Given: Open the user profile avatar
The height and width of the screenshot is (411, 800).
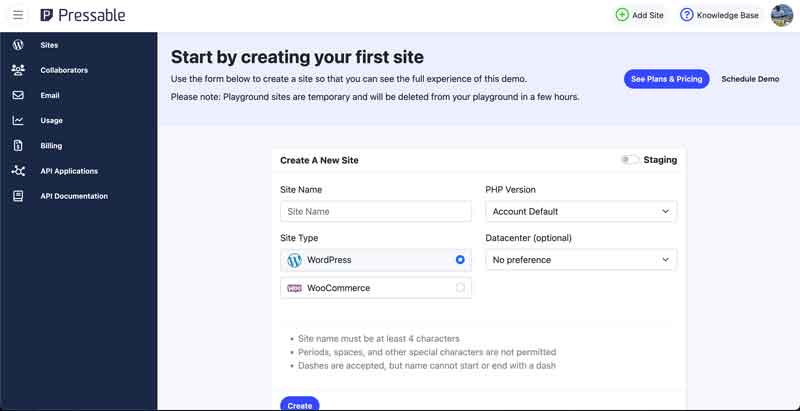Looking at the screenshot, I should click(x=782, y=15).
